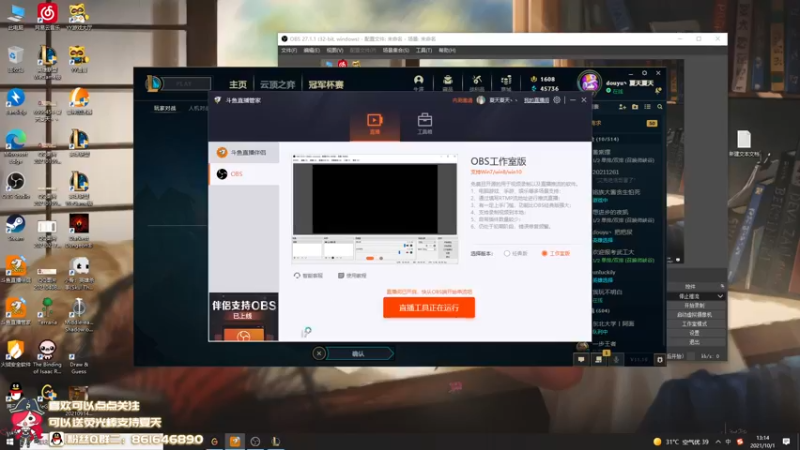Open 冠军杯赛 tab in League client

(x=326, y=84)
